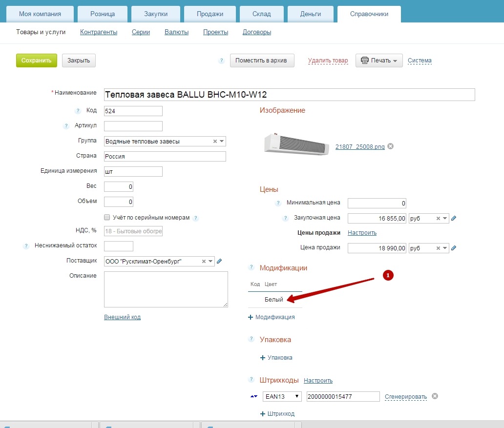Switch to Продажи tab
504x428 pixels.
click(x=210, y=14)
